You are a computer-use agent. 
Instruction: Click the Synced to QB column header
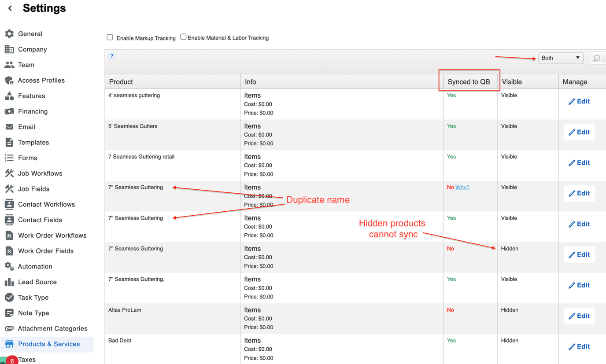coord(469,82)
